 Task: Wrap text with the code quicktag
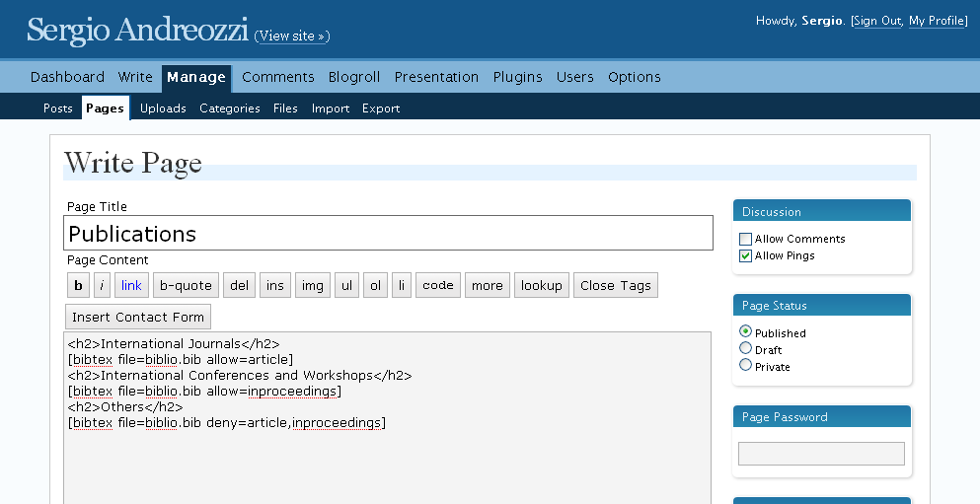(438, 285)
